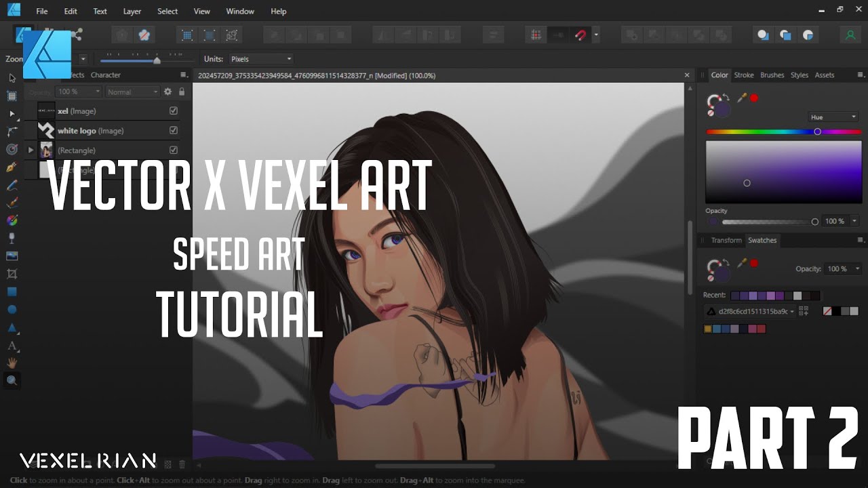Select the Vector Brush tool

tap(12, 203)
